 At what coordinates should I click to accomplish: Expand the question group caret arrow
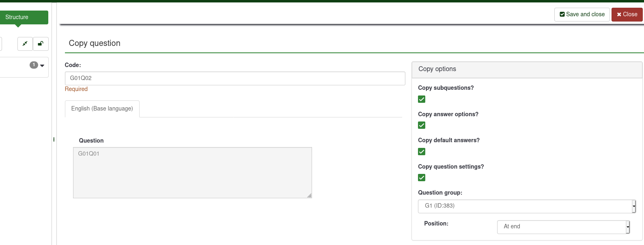pos(42,65)
